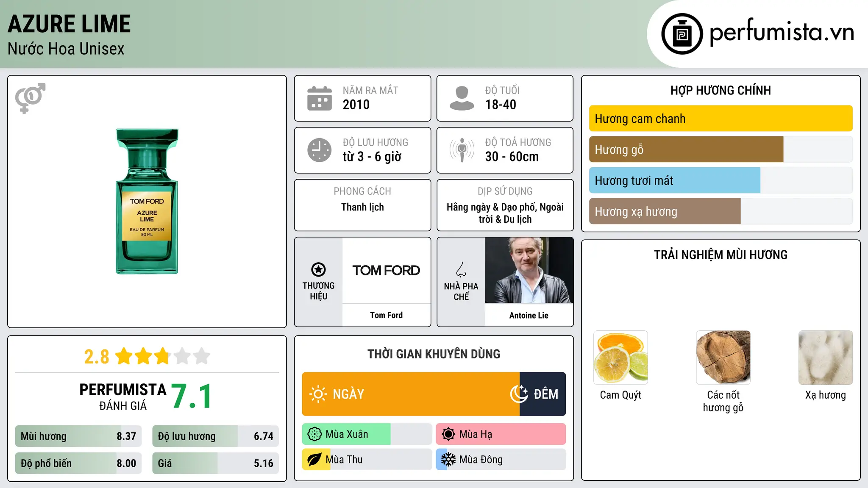
Task: Click the projection value 30 - 60cm
Action: [512, 157]
